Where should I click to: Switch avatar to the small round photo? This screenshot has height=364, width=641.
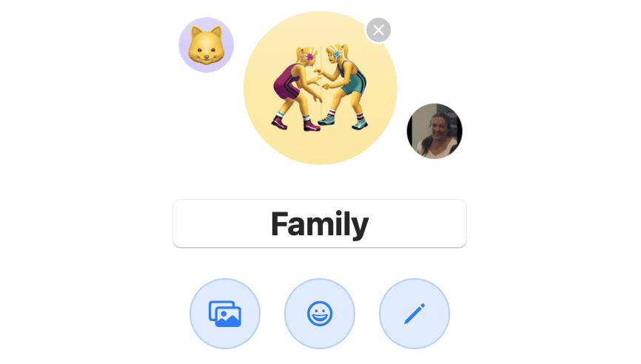coord(434,131)
